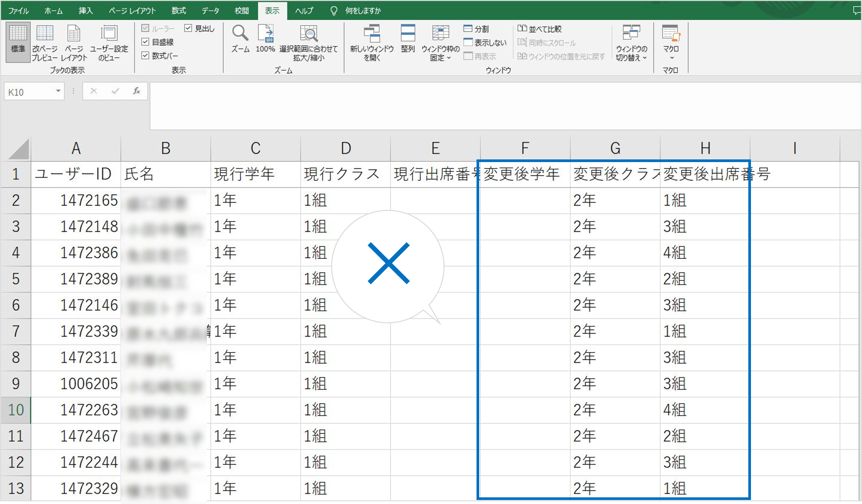Screen dimensions: 862x504
Task: Open New Window (新しいウィンドウを開く) icon
Action: (x=372, y=34)
